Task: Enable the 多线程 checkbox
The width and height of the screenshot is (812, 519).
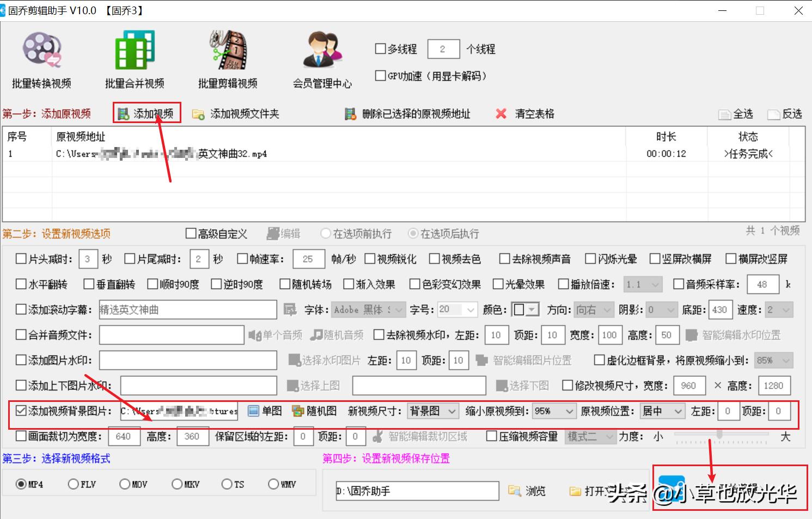Action: tap(380, 48)
